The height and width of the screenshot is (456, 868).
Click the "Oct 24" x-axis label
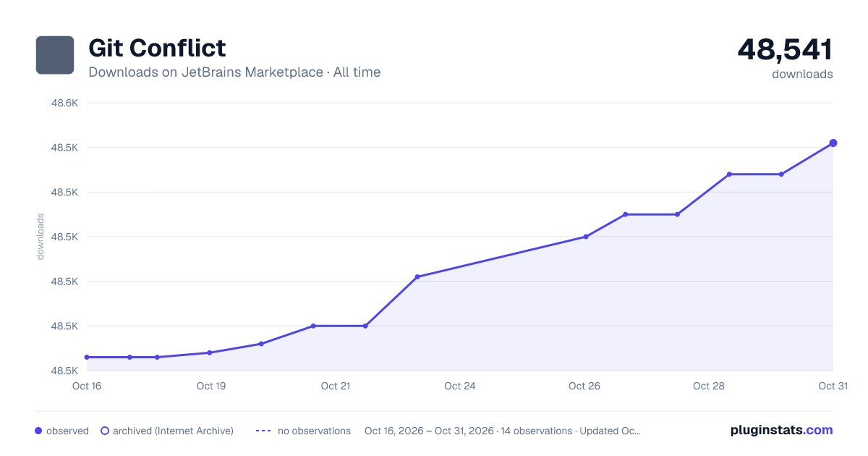[460, 386]
